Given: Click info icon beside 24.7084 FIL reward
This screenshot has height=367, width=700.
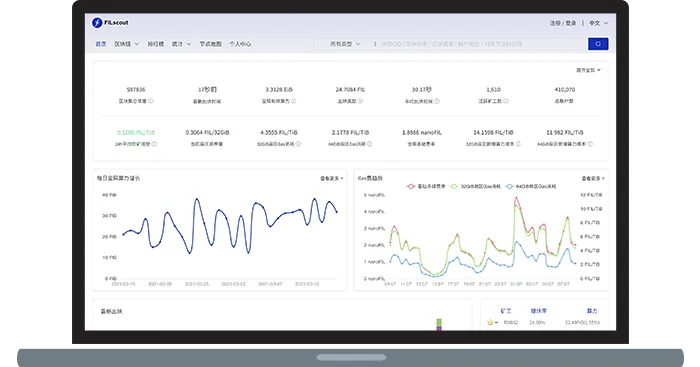Looking at the screenshot, I should [x=360, y=101].
